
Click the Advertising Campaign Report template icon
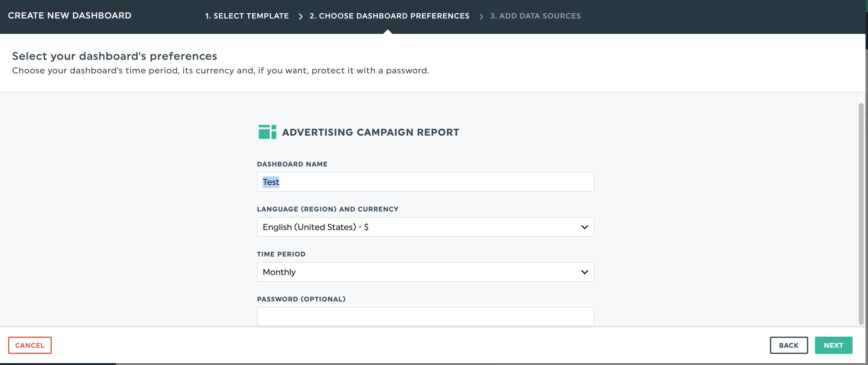pyautogui.click(x=267, y=132)
